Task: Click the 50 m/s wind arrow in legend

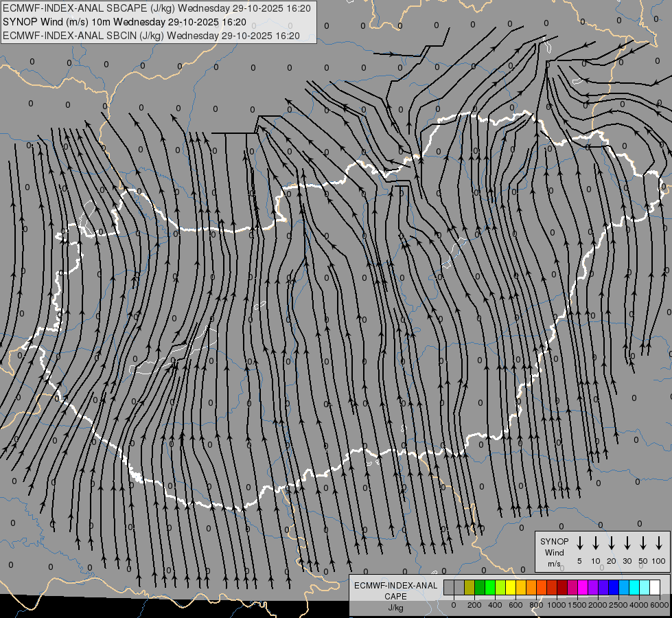Action: click(643, 543)
